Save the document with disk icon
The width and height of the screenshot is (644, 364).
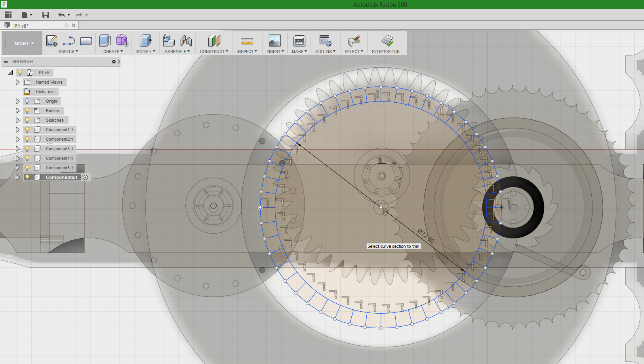(x=46, y=15)
